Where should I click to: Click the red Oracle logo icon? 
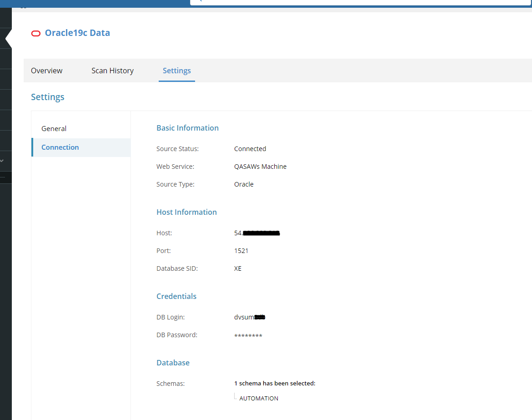pos(36,33)
